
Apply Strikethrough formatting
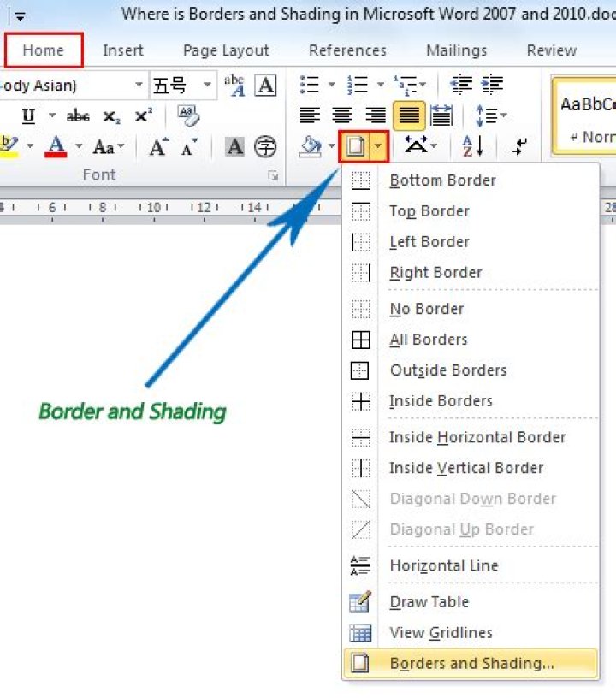[78, 116]
